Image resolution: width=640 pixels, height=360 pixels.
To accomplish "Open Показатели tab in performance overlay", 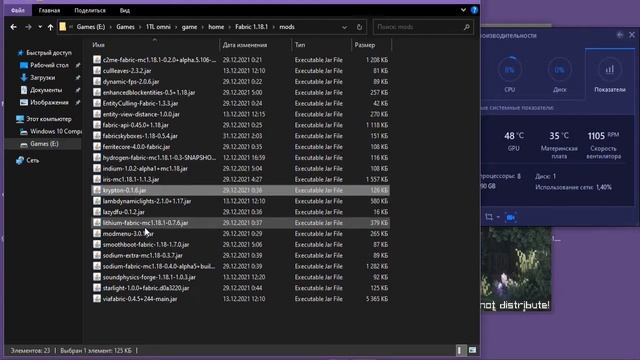I will tap(610, 75).
